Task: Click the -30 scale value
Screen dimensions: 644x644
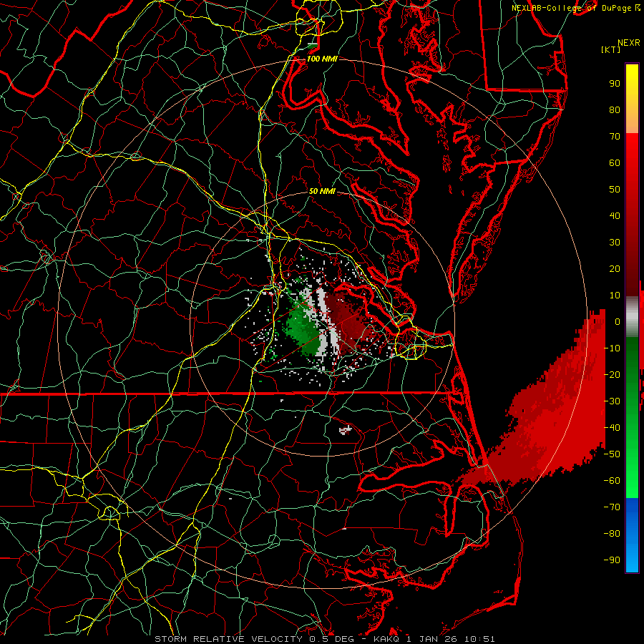Action: [x=612, y=401]
